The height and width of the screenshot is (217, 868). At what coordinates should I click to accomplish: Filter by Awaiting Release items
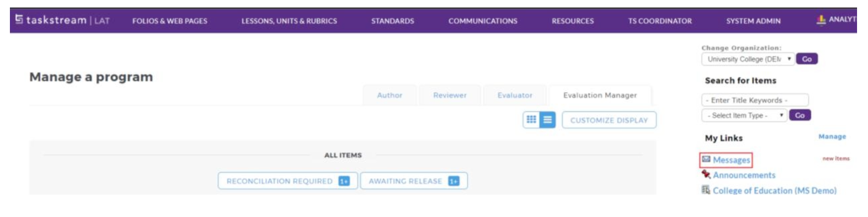[x=414, y=181]
